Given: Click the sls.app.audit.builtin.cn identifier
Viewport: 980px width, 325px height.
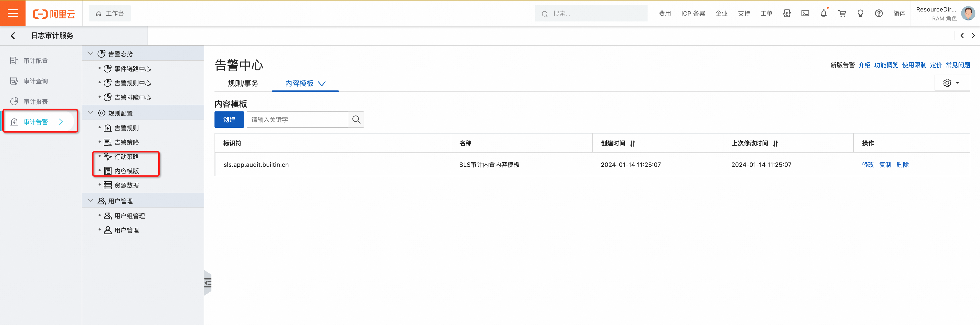Looking at the screenshot, I should (256, 165).
